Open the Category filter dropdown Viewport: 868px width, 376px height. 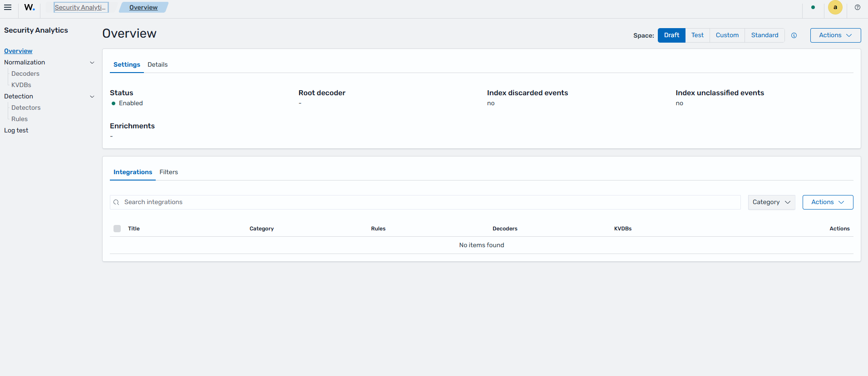tap(771, 202)
